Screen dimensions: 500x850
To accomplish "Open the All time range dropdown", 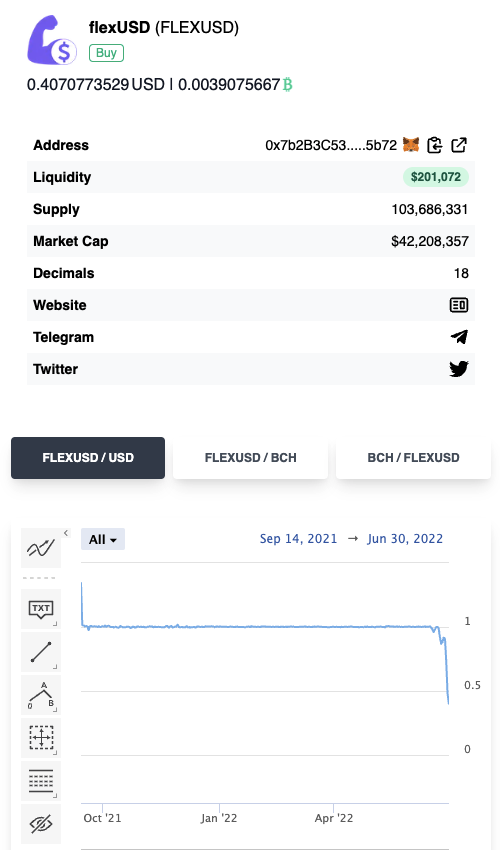I will coord(103,539).
